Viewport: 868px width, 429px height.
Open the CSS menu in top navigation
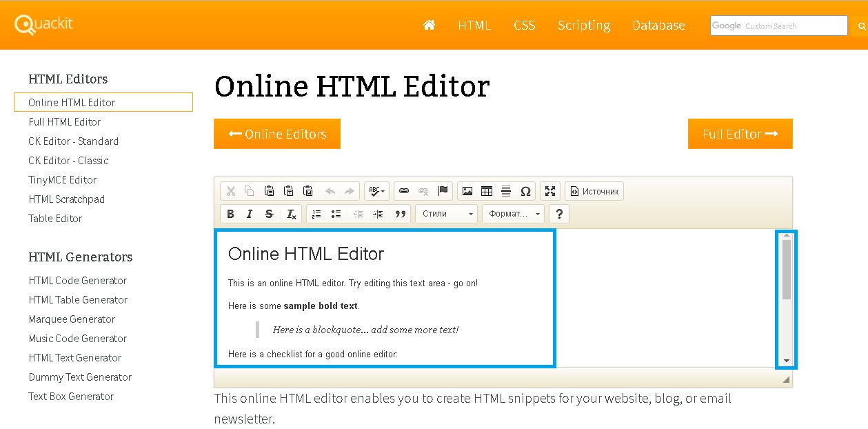tap(524, 26)
